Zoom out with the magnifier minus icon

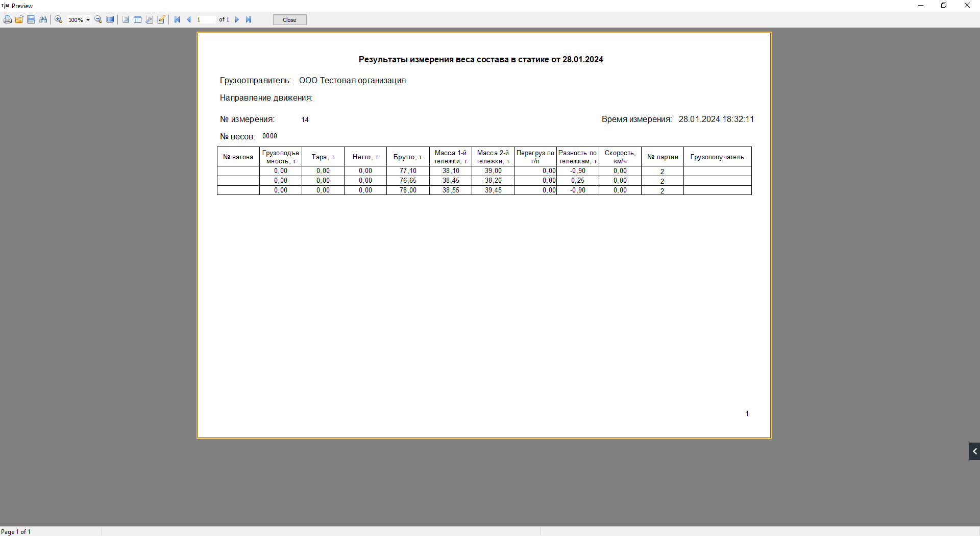coord(99,20)
